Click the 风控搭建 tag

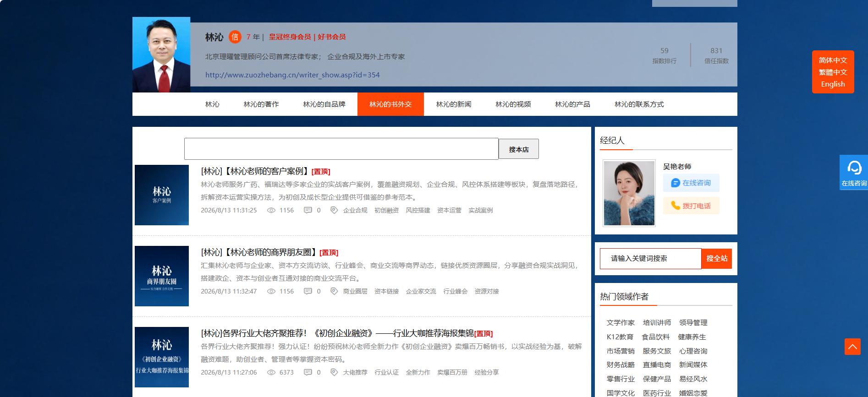pyautogui.click(x=418, y=210)
